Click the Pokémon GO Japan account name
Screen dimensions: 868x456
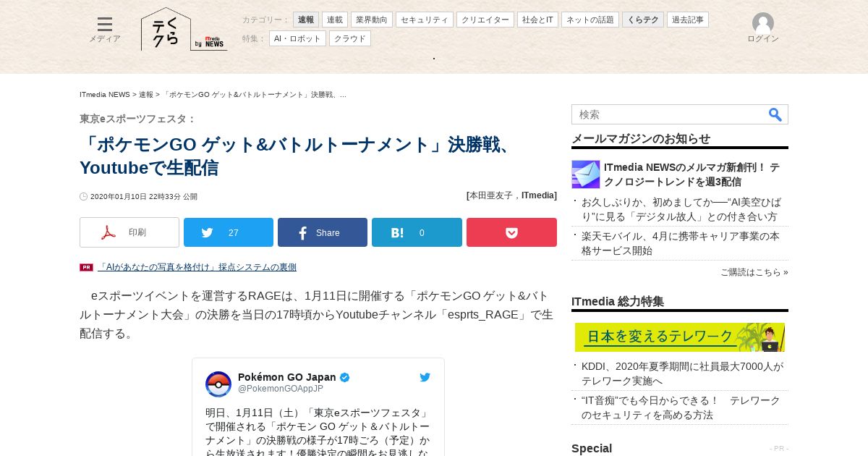click(287, 377)
